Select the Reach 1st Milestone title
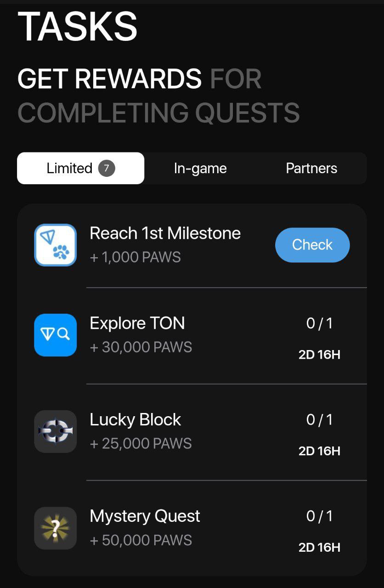384x588 pixels. 165,233
